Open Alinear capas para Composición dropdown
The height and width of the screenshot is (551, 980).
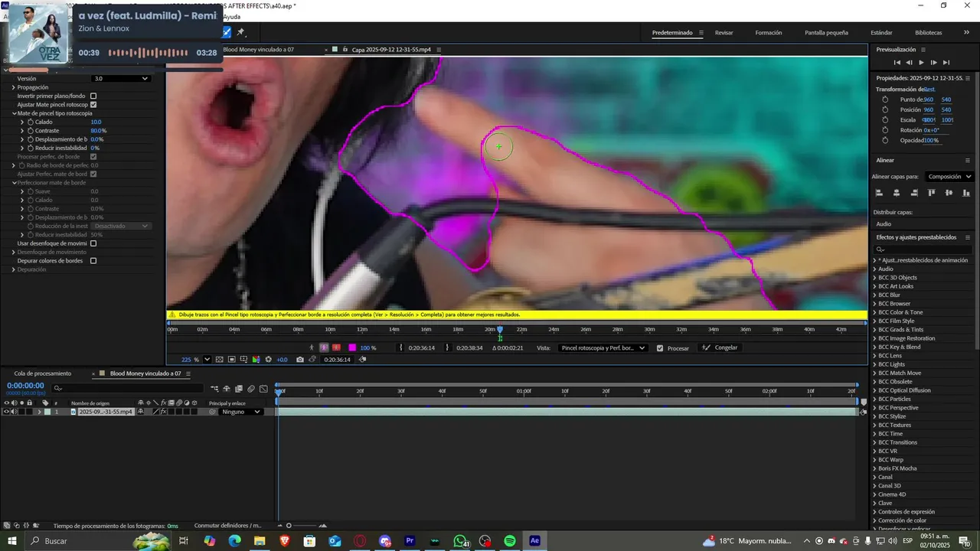[949, 176]
